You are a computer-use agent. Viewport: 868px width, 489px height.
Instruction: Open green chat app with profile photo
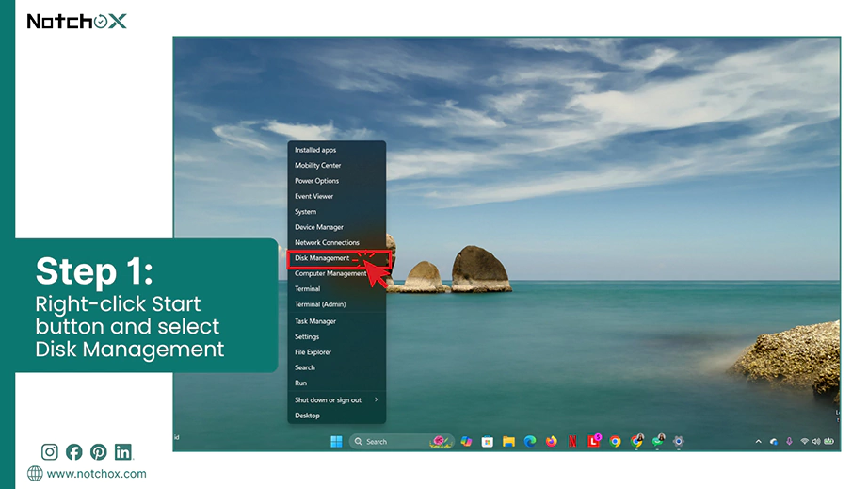tap(658, 441)
